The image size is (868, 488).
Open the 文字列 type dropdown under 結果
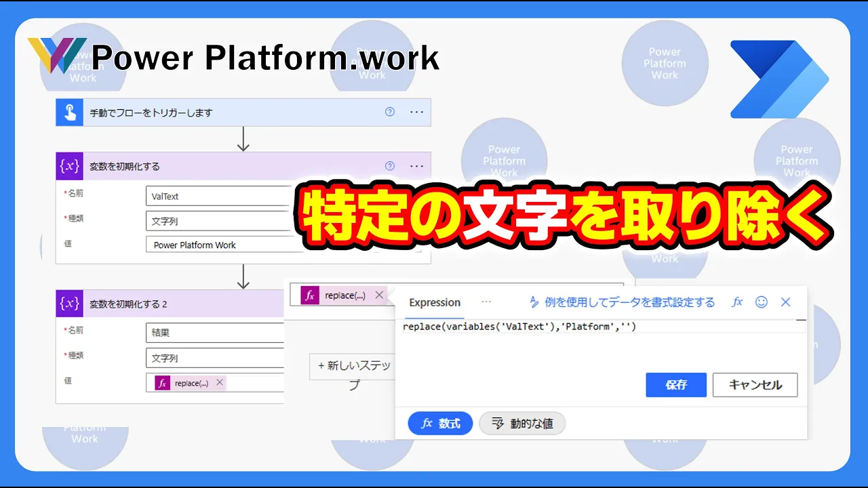215,358
